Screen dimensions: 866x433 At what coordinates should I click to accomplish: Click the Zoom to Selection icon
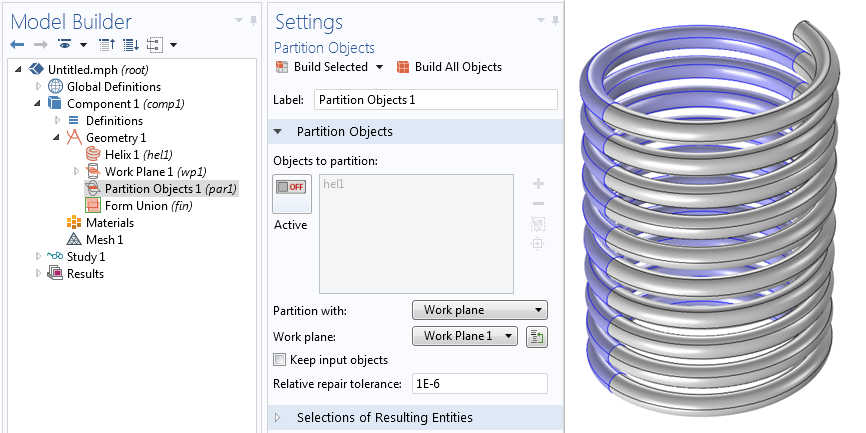tap(538, 244)
